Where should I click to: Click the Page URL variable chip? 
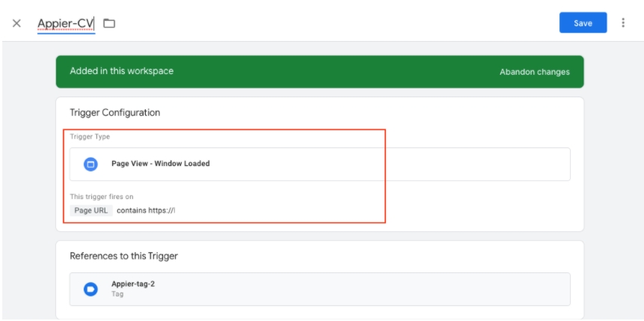[92, 210]
